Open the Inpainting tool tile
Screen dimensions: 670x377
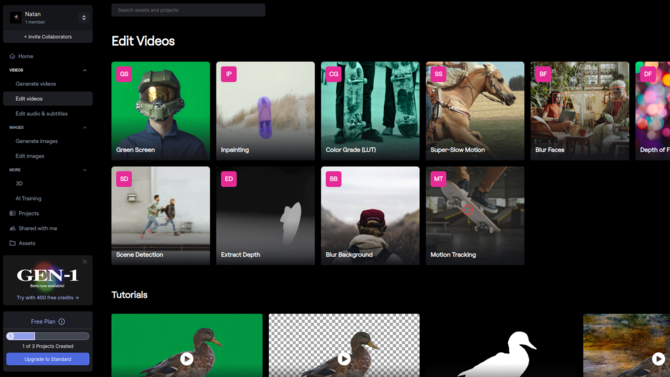tap(265, 111)
